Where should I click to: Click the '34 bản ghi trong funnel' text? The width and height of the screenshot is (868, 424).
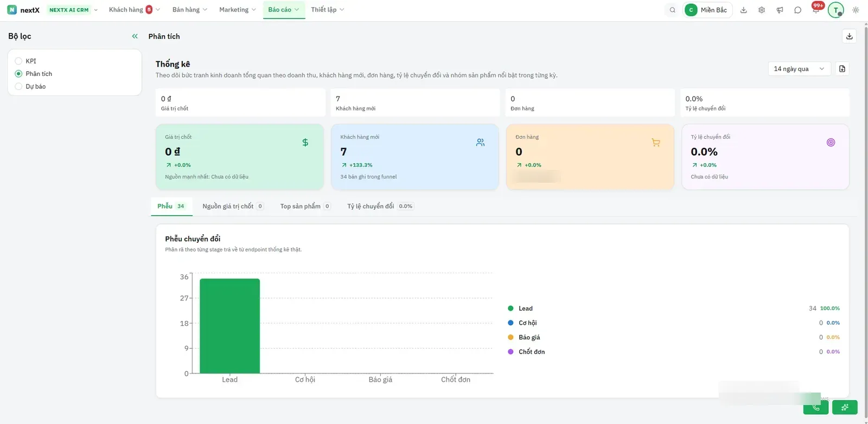coord(368,177)
